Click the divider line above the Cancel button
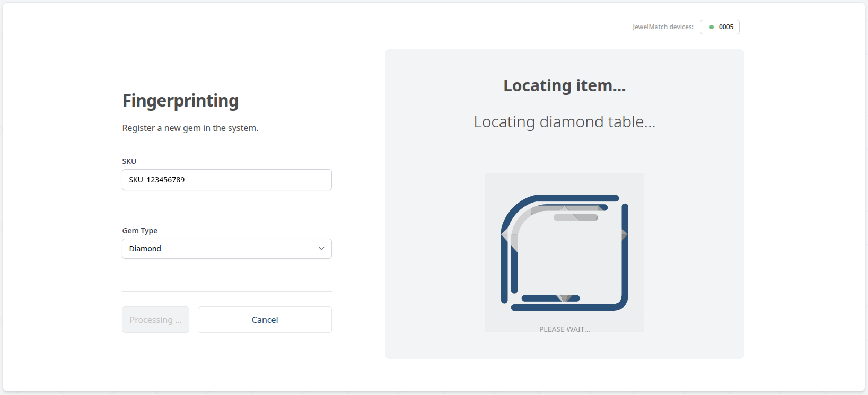Image resolution: width=868 pixels, height=395 pixels. pyautogui.click(x=226, y=291)
